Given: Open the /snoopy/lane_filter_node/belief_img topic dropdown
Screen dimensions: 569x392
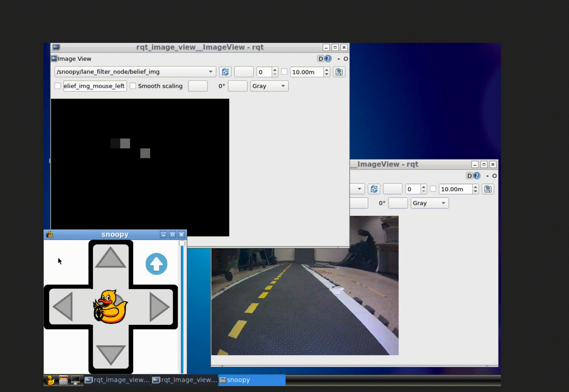Looking at the screenshot, I should 135,72.
